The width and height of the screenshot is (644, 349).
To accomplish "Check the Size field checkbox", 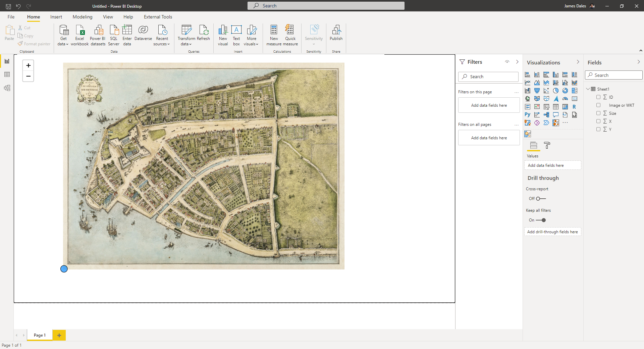I will 598,113.
